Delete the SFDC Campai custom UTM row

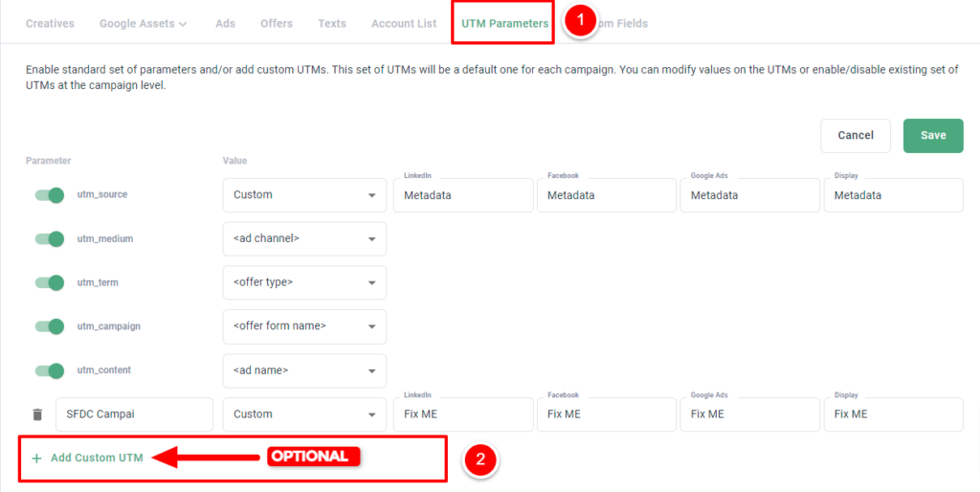37,414
